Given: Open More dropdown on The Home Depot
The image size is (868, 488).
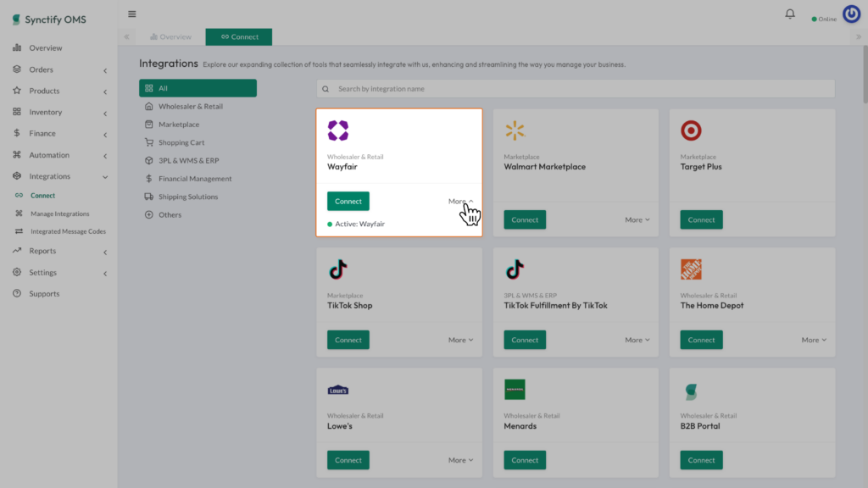Looking at the screenshot, I should tap(814, 340).
